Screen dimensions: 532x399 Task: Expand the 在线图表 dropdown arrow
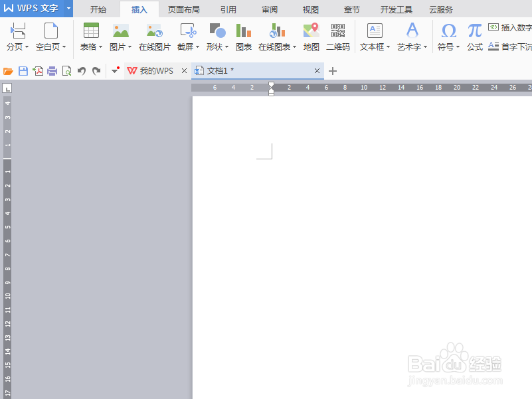(x=294, y=47)
